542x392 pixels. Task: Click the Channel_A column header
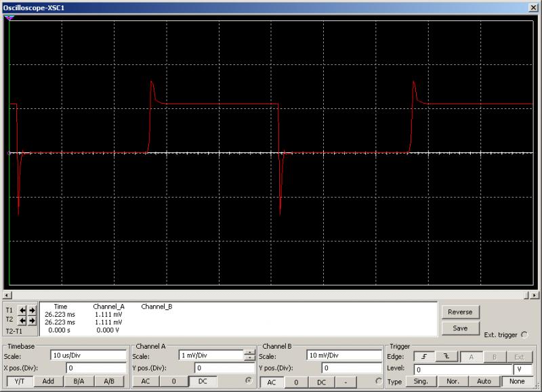point(108,307)
